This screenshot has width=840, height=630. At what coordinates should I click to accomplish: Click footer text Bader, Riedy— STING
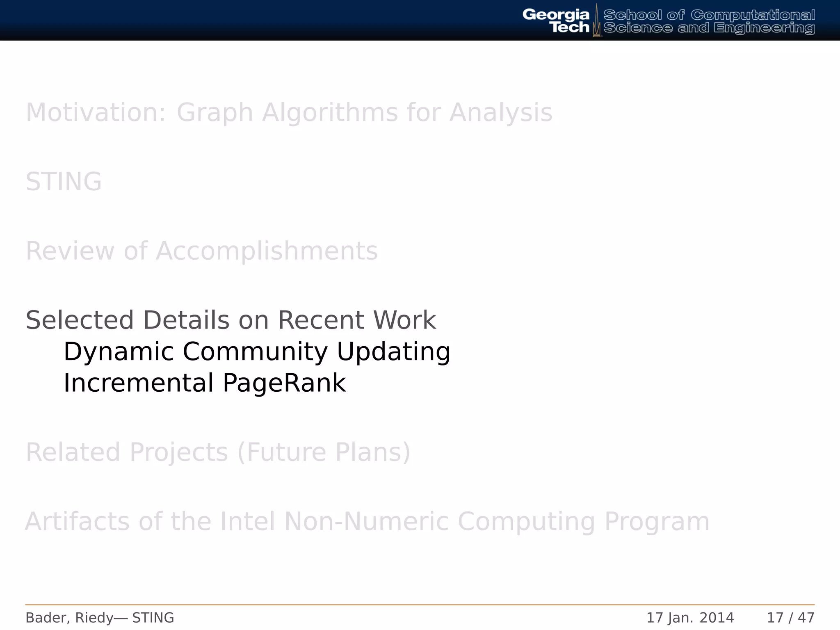pyautogui.click(x=100, y=618)
